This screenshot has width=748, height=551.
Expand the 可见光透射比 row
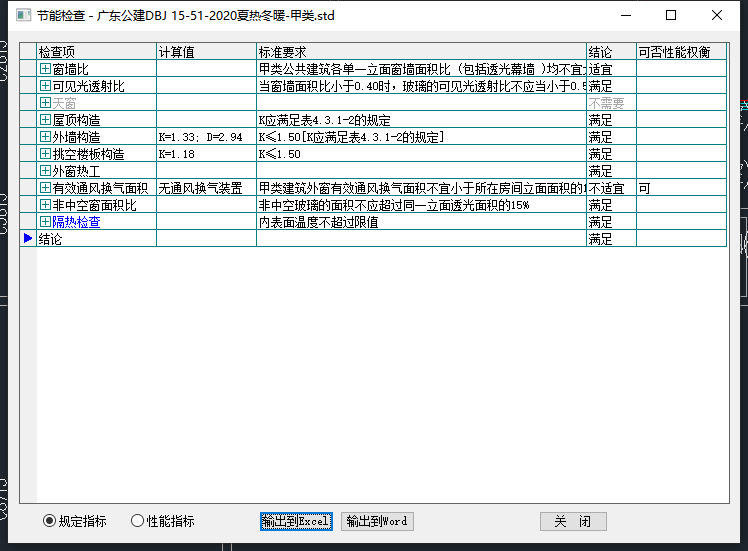(45, 86)
